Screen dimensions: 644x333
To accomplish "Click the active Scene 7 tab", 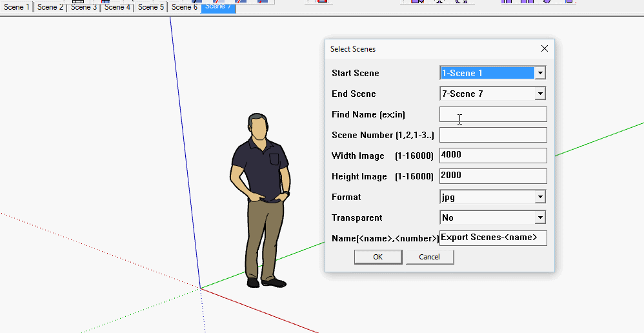I will pyautogui.click(x=218, y=8).
